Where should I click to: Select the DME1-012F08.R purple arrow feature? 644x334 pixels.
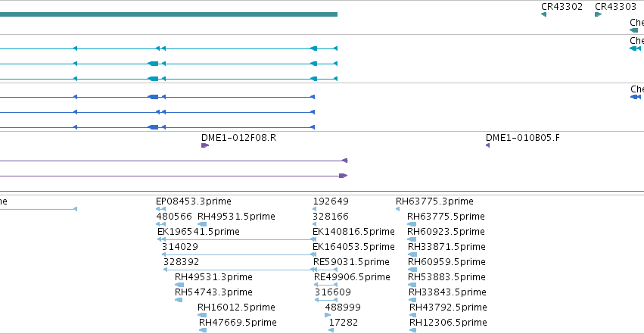point(205,145)
